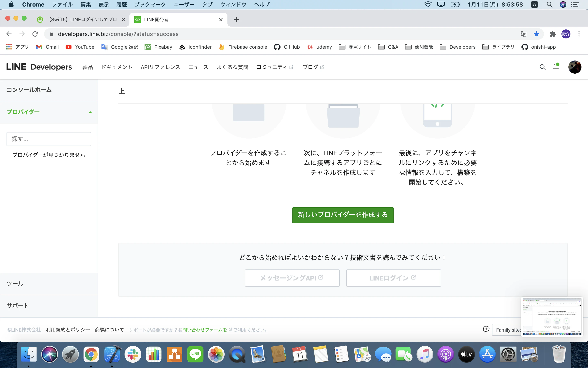Open ツール in the sidebar
This screenshot has height=368, width=588.
tap(49, 284)
